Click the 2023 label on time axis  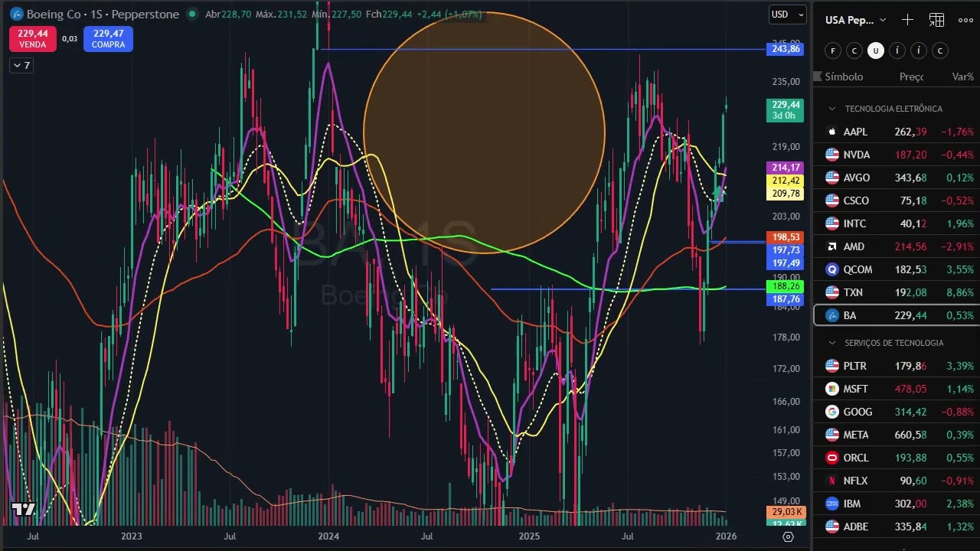tap(132, 536)
